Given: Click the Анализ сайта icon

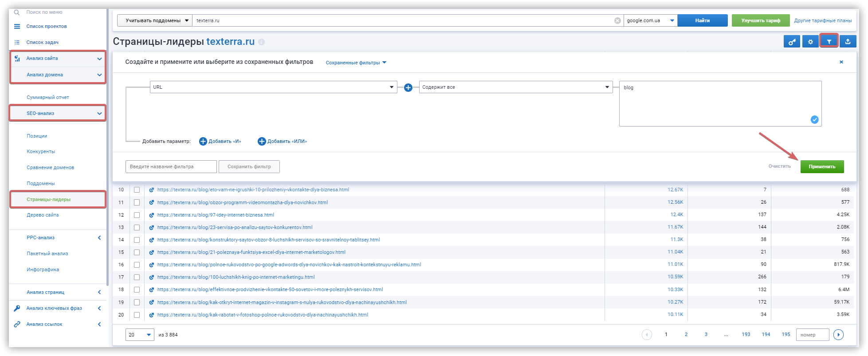Looking at the screenshot, I should pos(17,59).
